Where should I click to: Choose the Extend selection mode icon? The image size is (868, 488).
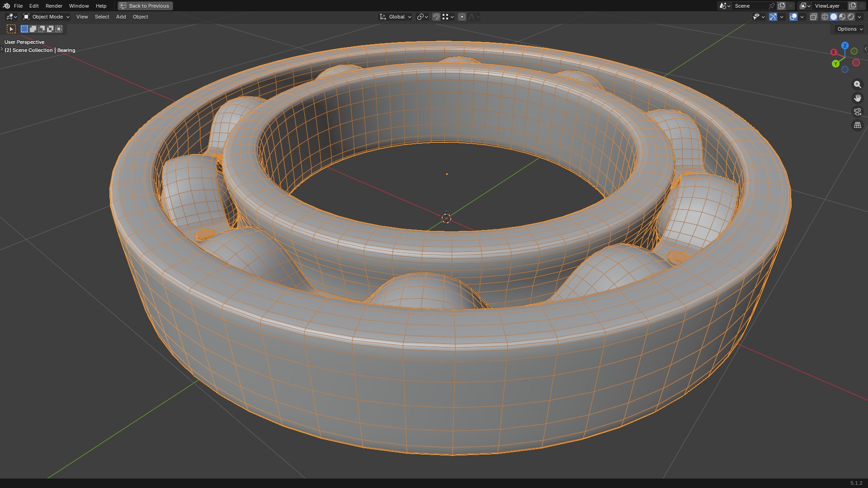click(x=33, y=29)
